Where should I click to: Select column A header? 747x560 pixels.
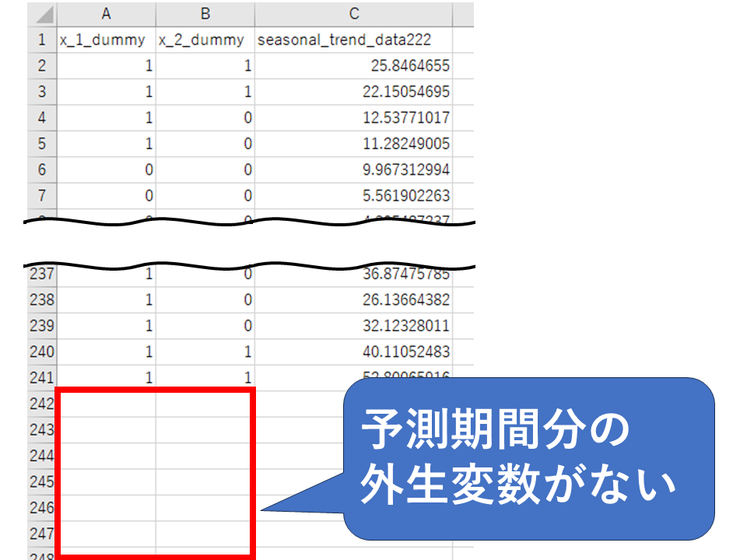coord(106,14)
